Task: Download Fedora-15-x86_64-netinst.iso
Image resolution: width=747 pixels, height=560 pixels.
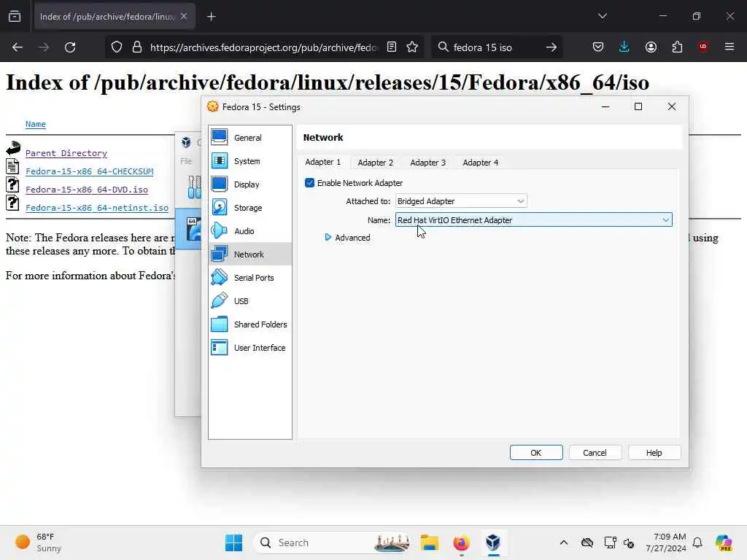Action: tap(97, 208)
